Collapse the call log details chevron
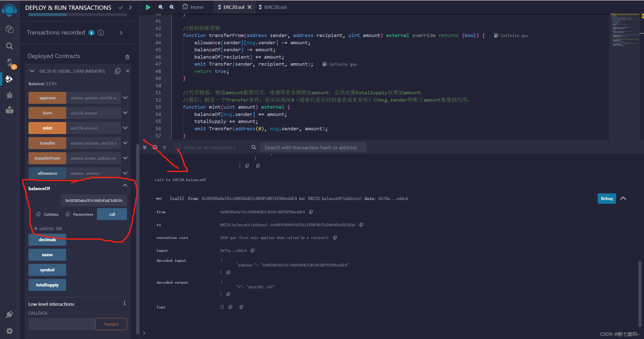Image resolution: width=644 pixels, height=339 pixels. tap(623, 198)
